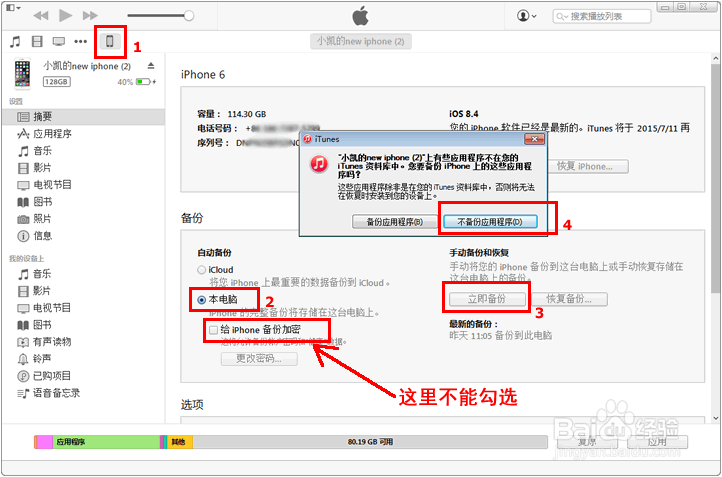
Task: Click the Apple logo display
Action: (x=361, y=16)
